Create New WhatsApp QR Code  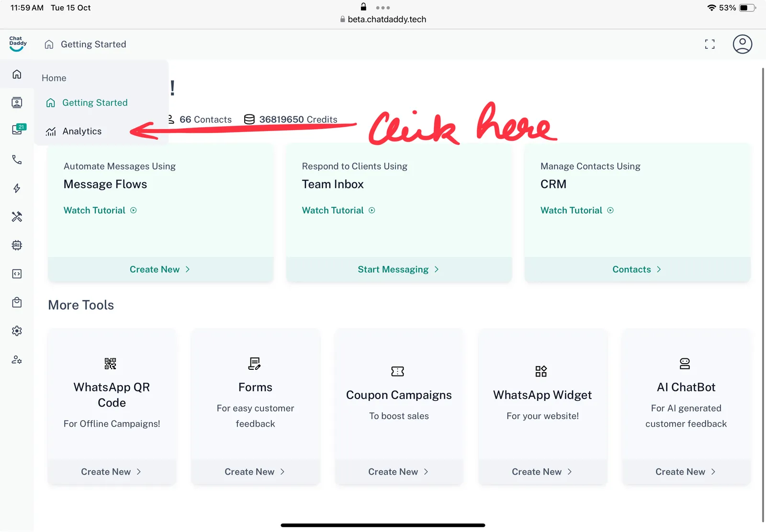[x=111, y=472]
